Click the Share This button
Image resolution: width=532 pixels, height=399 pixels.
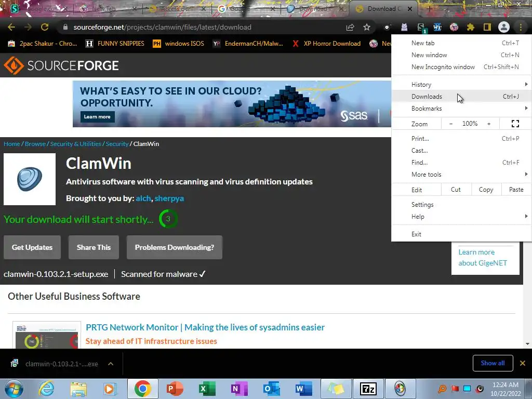tap(94, 247)
